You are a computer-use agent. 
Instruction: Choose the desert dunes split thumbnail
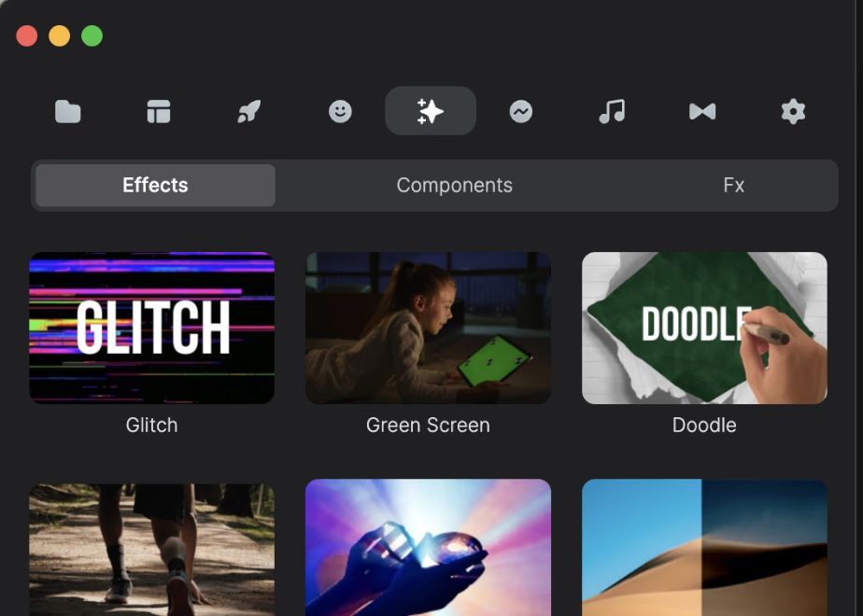click(x=704, y=549)
